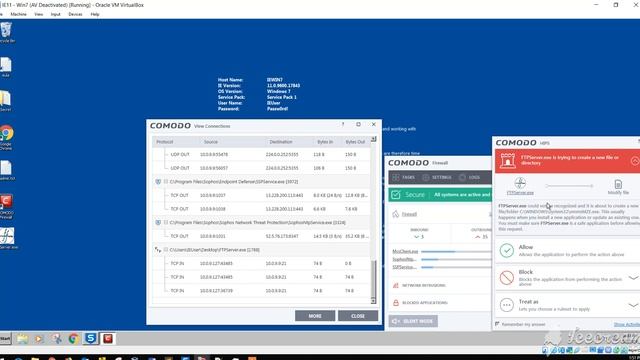The width and height of the screenshot is (640, 360).
Task: Click the Bytes In column header
Action: (x=325, y=142)
